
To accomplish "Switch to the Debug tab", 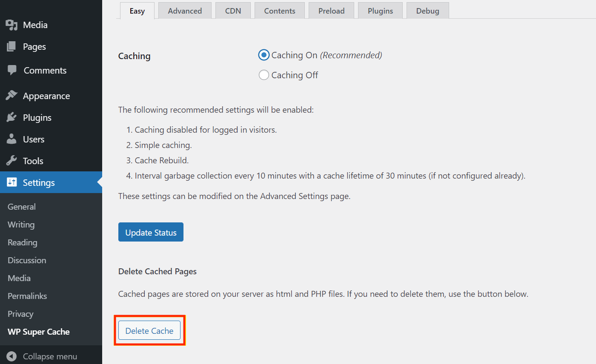I will coord(427,11).
